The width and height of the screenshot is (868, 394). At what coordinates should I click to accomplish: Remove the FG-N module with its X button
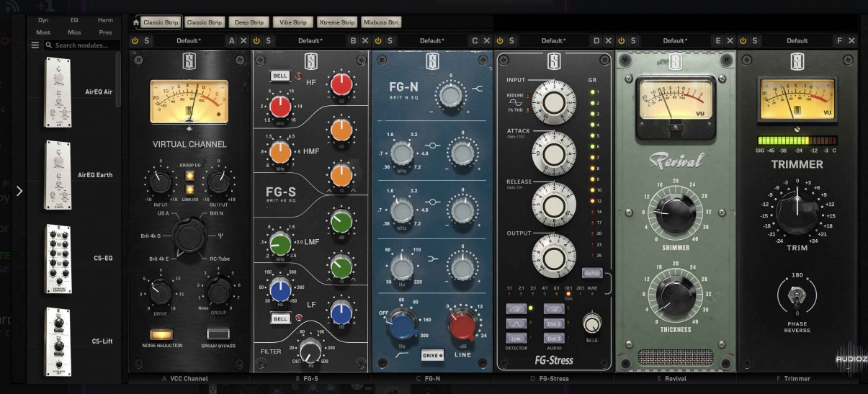(488, 41)
